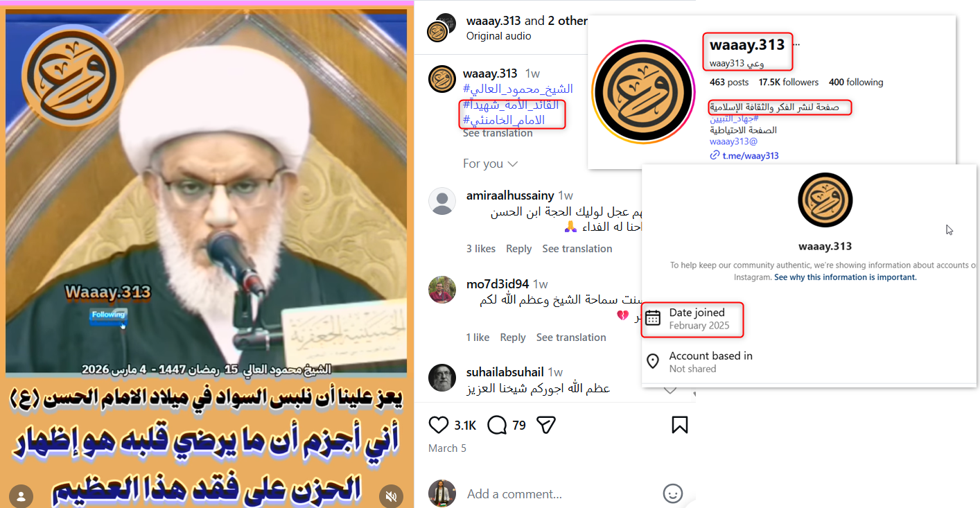The height and width of the screenshot is (508, 980).
Task: Open emoji picker in comment box
Action: pos(672,493)
